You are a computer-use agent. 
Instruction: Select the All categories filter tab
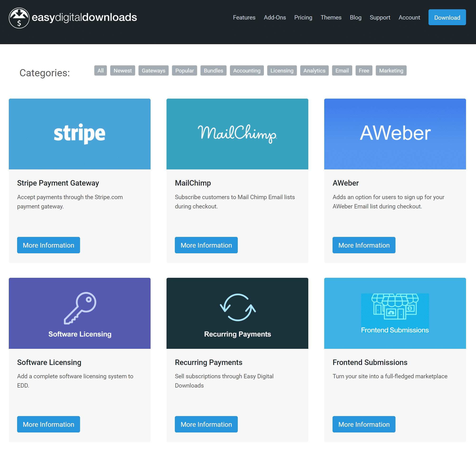point(100,71)
